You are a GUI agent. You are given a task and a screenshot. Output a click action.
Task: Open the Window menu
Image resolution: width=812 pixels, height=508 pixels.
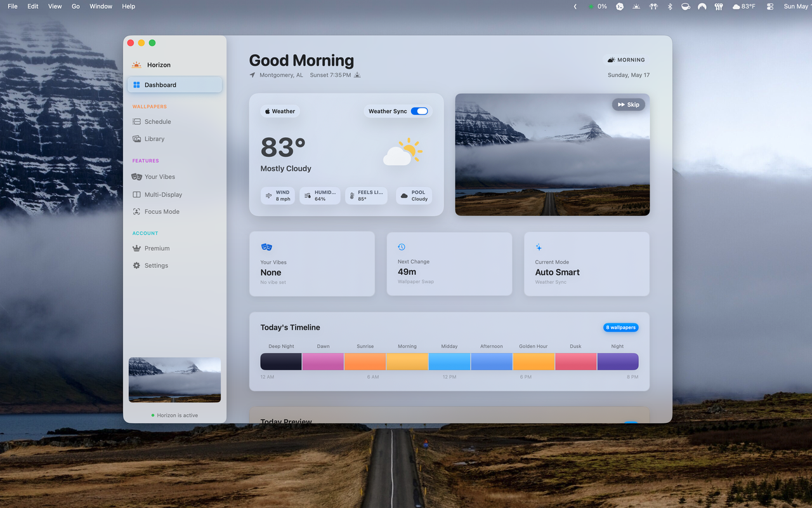(101, 6)
